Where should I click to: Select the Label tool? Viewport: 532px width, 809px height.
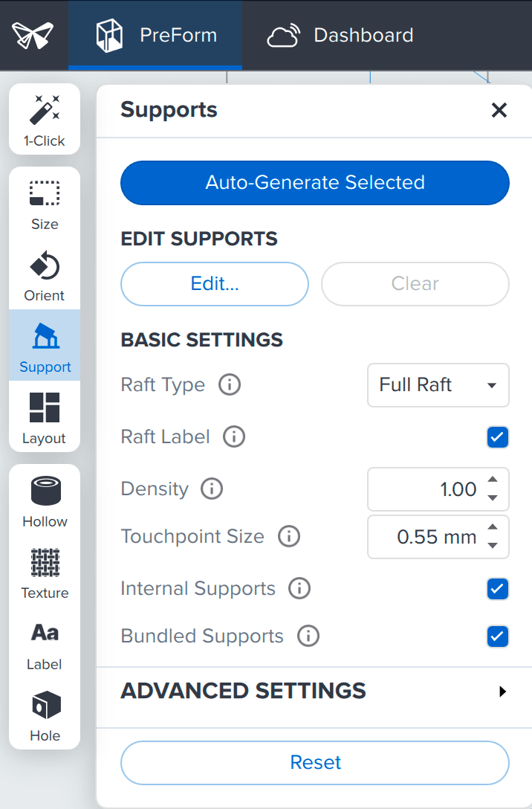pyautogui.click(x=44, y=643)
